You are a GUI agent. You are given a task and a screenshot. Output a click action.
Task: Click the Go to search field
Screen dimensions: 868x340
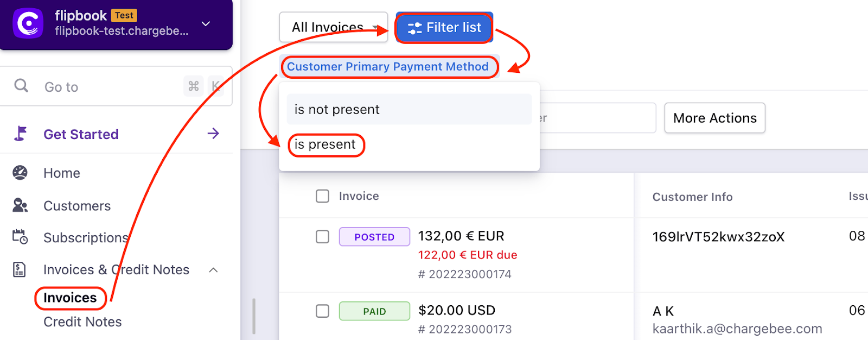click(108, 87)
